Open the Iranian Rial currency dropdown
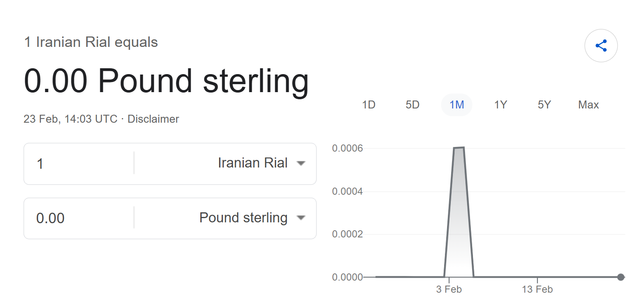Viewport: 644px width, 304px height. (x=253, y=163)
